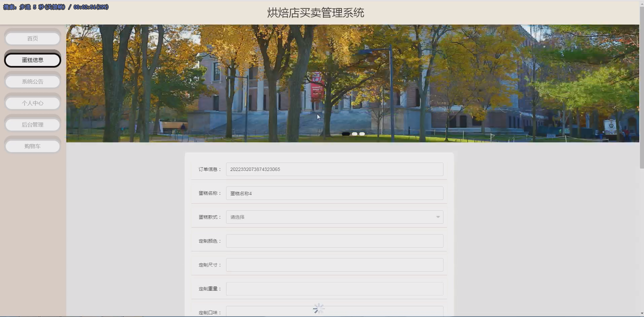Viewport: 644px width, 317px height.
Task: Open the 购物车 menu item
Action: (x=33, y=146)
